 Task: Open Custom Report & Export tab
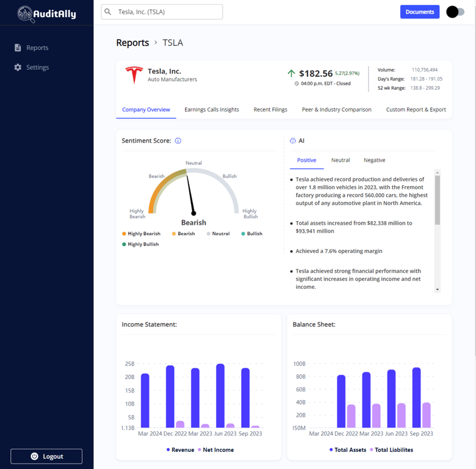tap(416, 110)
